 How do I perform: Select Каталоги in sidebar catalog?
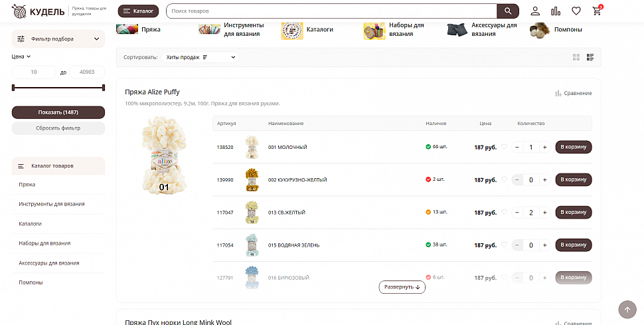click(x=30, y=224)
